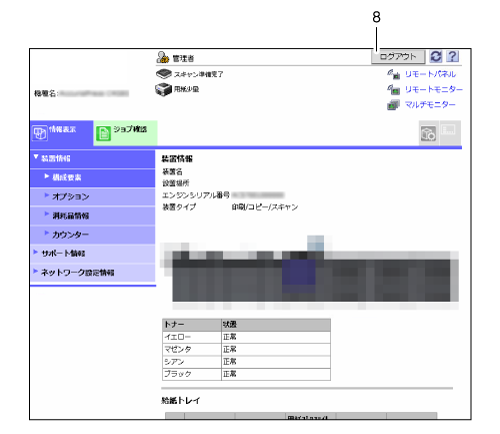Refresh the page with the reload icon
Image resolution: width=500 pixels, height=434 pixels.
pos(436,57)
